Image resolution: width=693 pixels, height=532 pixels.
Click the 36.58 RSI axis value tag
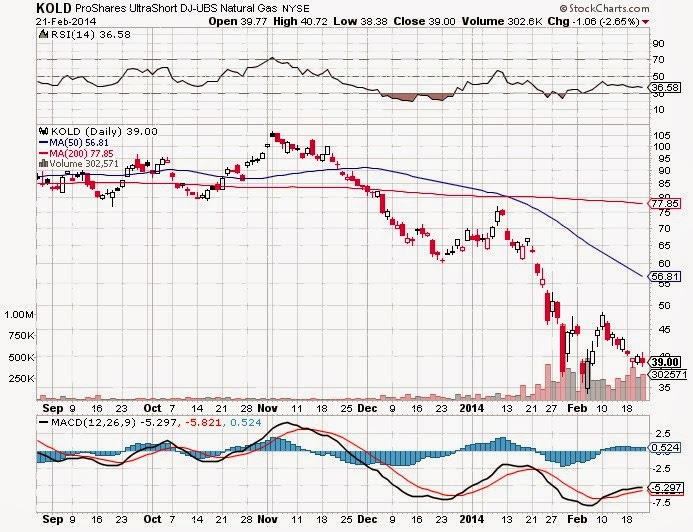coord(666,87)
